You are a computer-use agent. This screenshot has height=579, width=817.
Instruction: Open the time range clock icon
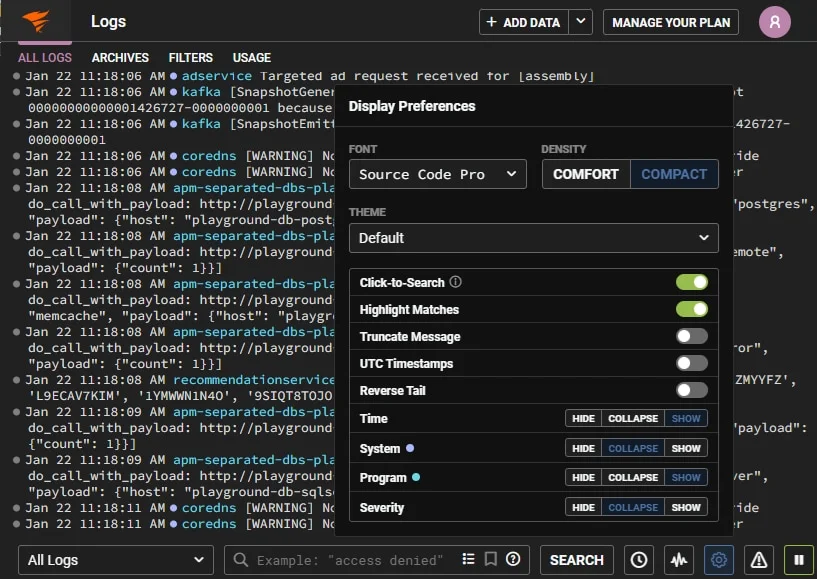(x=637, y=560)
